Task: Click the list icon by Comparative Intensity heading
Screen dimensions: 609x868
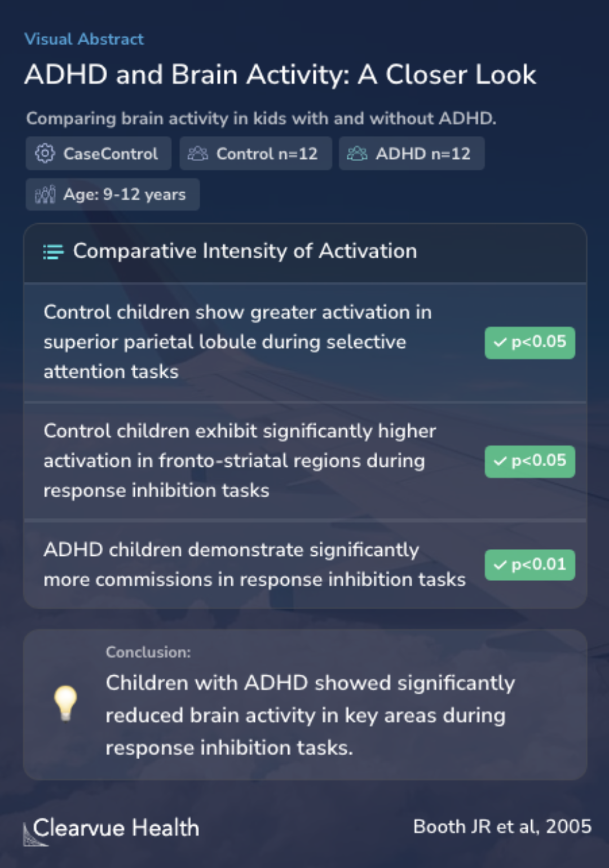Action: point(54,252)
